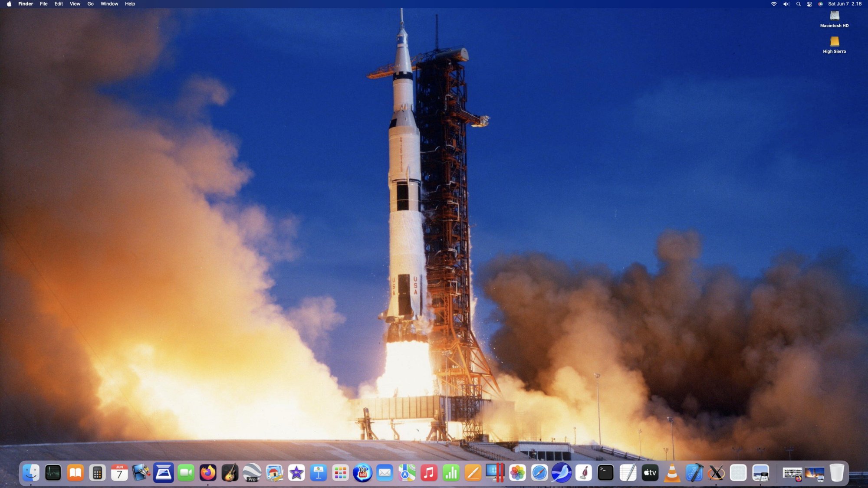Select the High Sierra volume icon
Viewport: 868px width, 488px height.
(x=834, y=42)
